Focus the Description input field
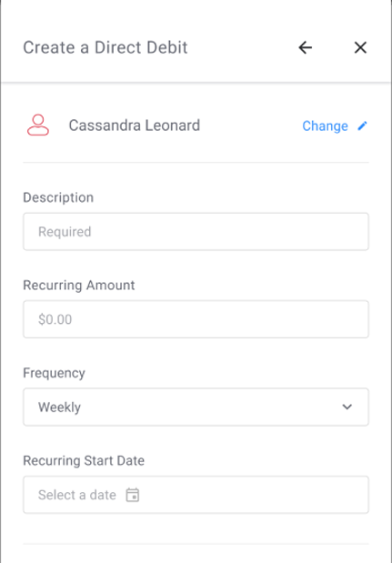The height and width of the screenshot is (563, 392). 196,232
